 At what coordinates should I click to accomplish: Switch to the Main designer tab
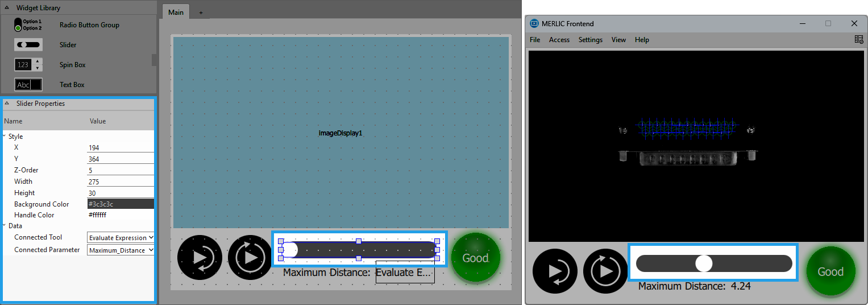click(176, 13)
